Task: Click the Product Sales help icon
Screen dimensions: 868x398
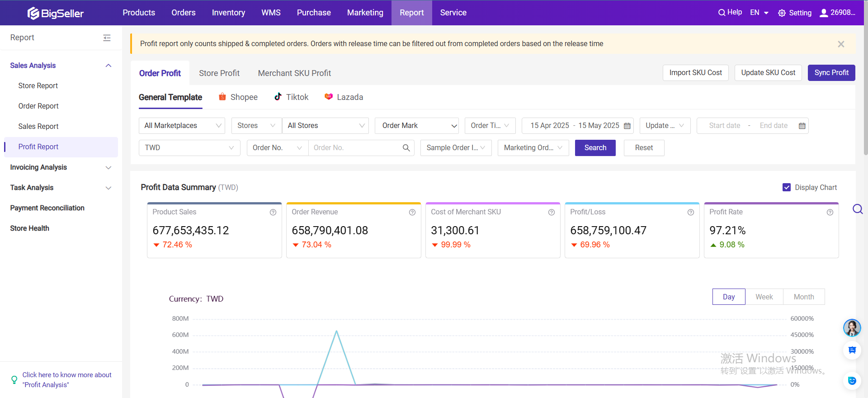Action: click(273, 212)
